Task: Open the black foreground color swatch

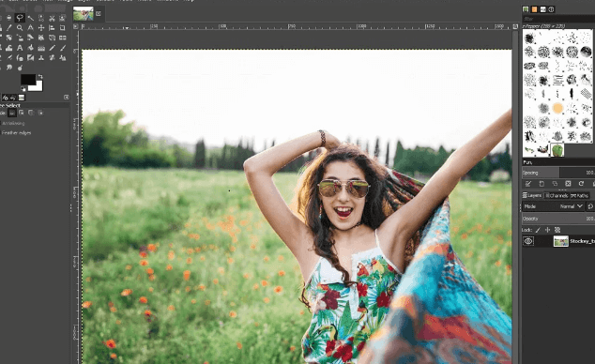Action: [x=27, y=79]
